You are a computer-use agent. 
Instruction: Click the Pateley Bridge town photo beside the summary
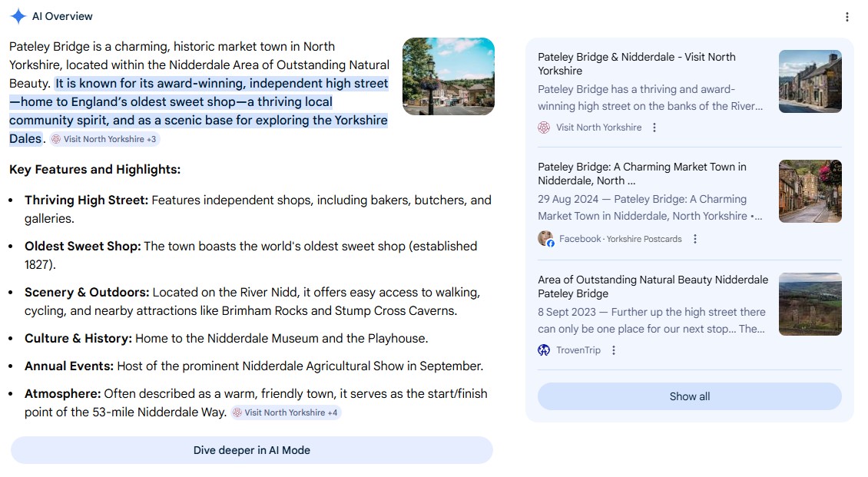point(448,77)
